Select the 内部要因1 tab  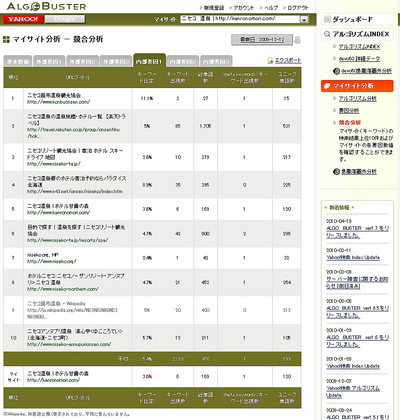(x=149, y=61)
